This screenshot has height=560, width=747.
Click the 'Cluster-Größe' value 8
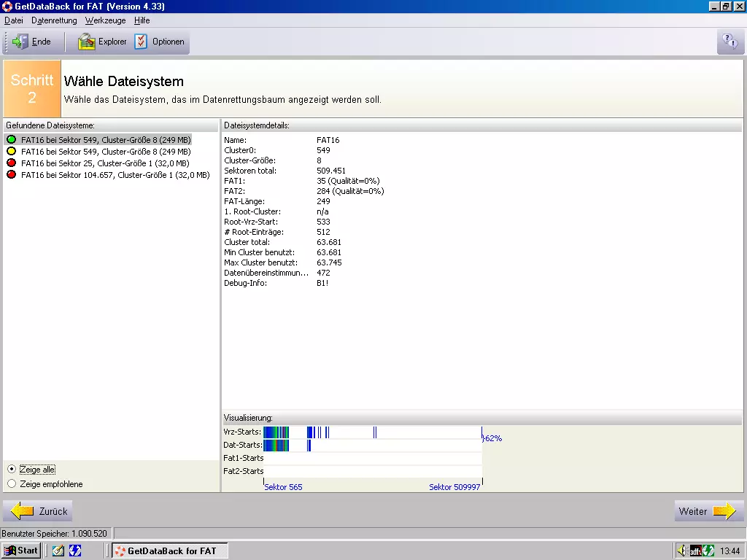[x=320, y=160]
